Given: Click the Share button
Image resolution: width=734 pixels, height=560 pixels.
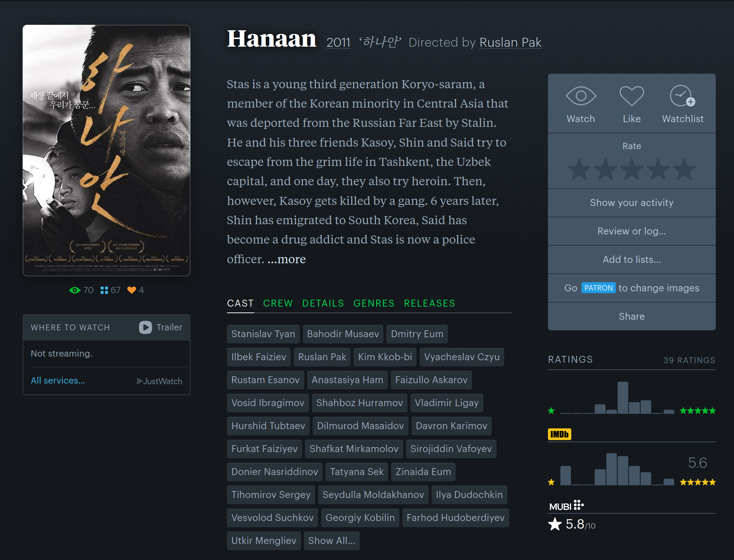Looking at the screenshot, I should click(x=632, y=316).
